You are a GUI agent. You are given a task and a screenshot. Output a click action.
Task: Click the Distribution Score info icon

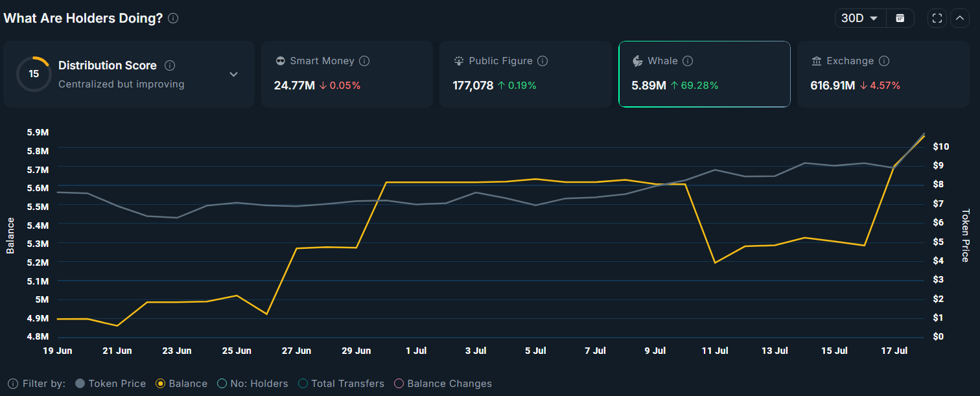170,65
